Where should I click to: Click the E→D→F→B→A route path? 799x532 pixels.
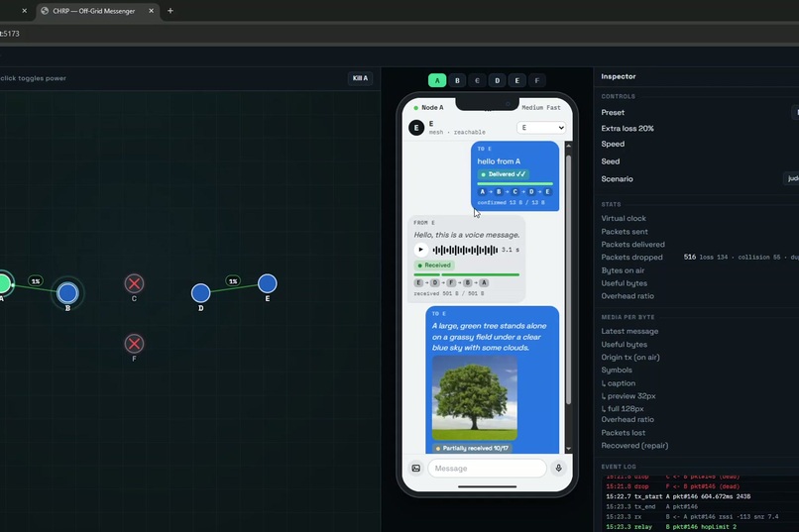(451, 282)
